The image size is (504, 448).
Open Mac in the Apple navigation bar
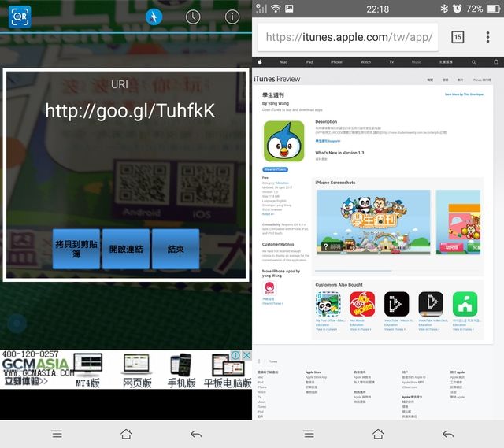point(283,62)
